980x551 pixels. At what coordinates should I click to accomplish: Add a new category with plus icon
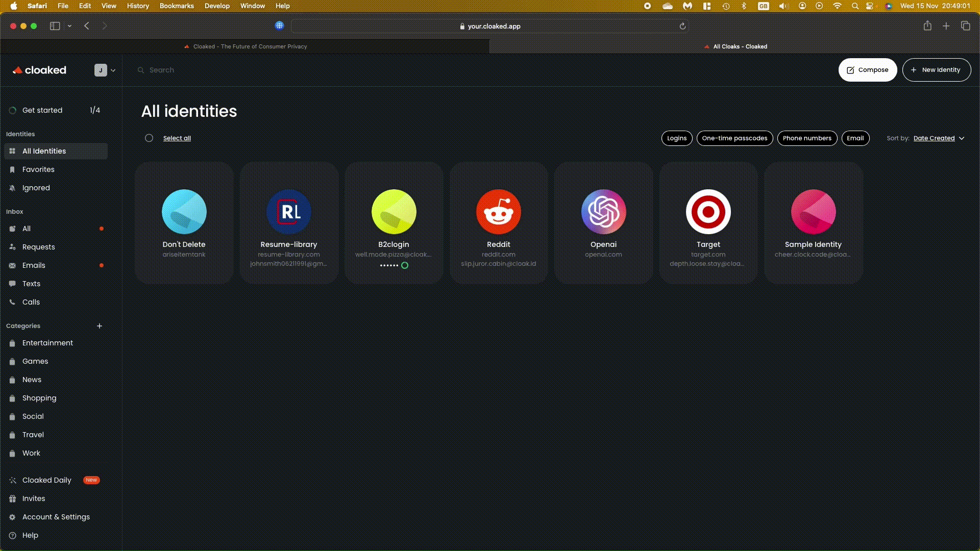(x=100, y=326)
